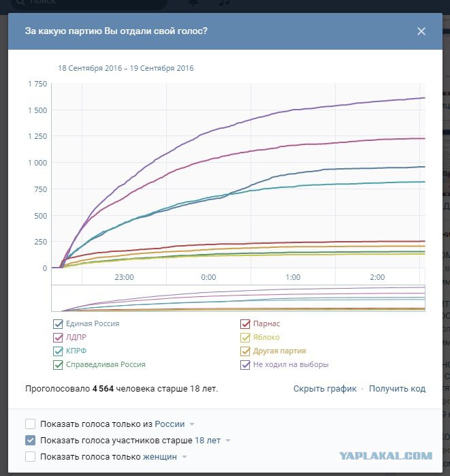Disable the Другая партия series
The height and width of the screenshot is (476, 450).
click(245, 351)
